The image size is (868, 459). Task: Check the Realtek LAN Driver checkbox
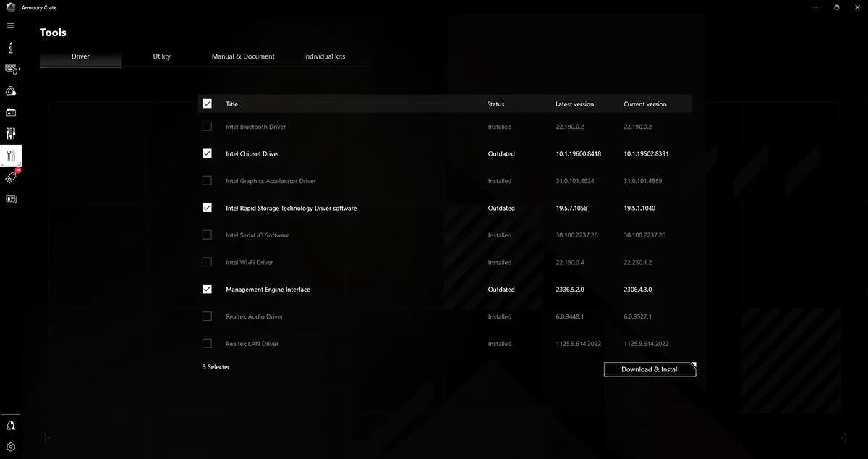[207, 343]
